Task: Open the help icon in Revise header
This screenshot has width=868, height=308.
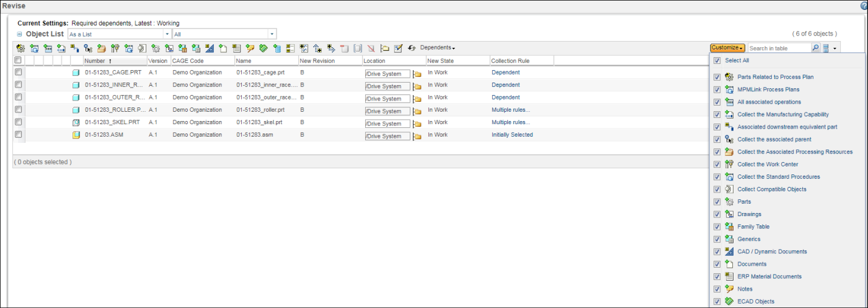Action: coord(864,6)
